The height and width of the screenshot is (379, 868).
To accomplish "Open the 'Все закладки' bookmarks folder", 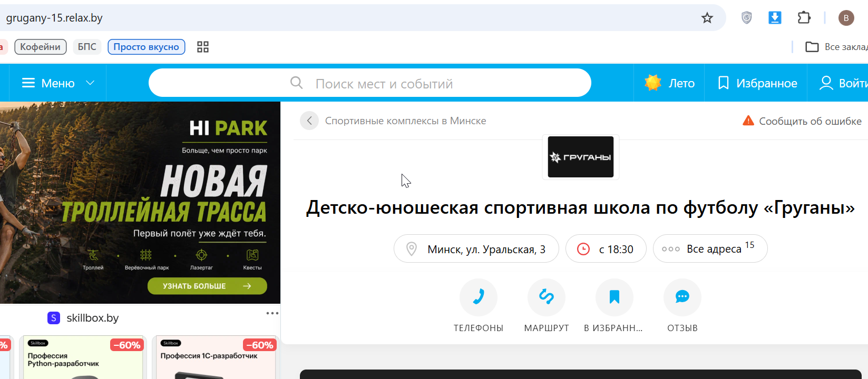I will pyautogui.click(x=836, y=47).
